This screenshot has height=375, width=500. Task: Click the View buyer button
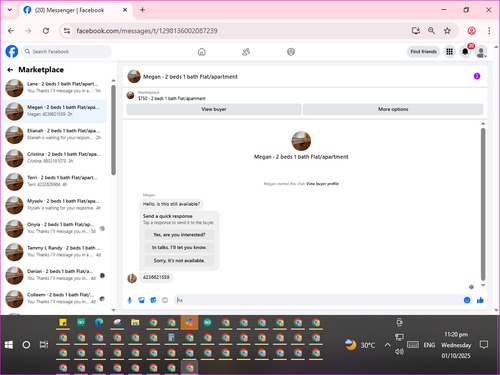(x=214, y=109)
